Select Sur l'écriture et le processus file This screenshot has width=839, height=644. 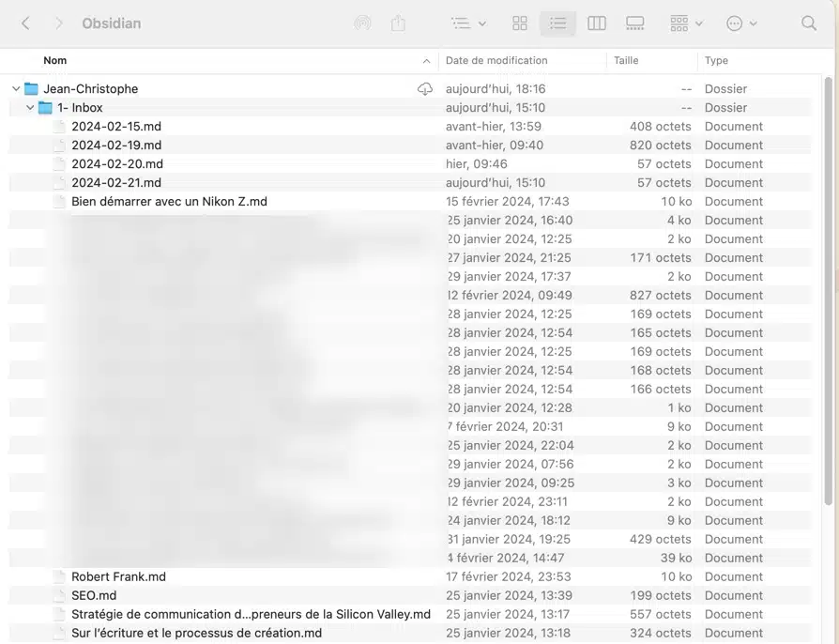196,633
